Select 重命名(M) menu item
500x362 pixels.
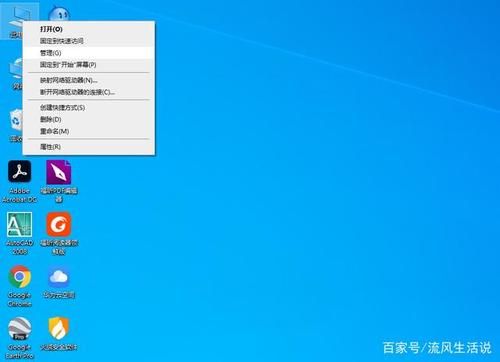coord(88,131)
